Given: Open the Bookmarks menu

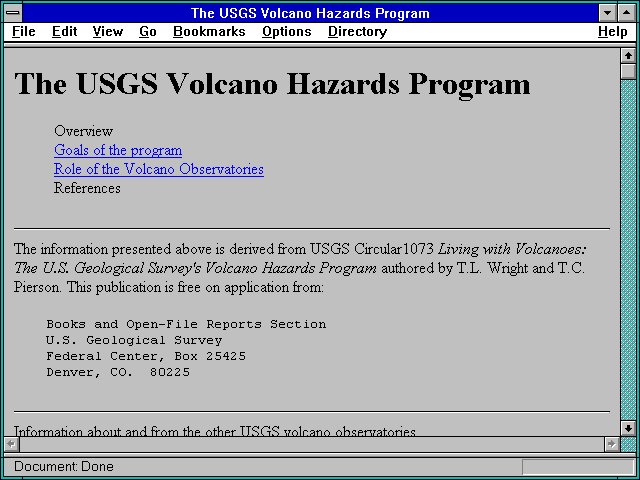Looking at the screenshot, I should (x=209, y=31).
